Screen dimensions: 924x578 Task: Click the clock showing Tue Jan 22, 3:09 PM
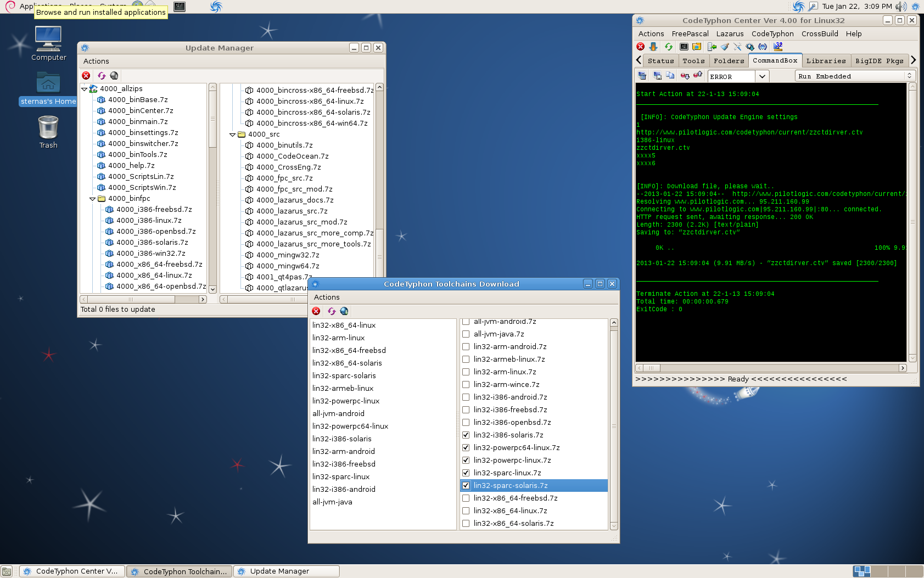[x=856, y=7]
